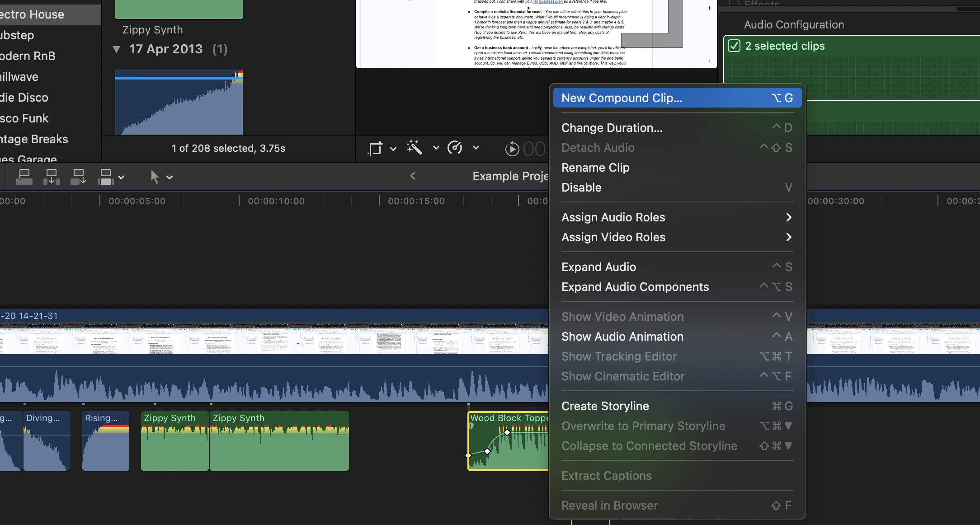The width and height of the screenshot is (980, 525).
Task: Uncheck the 2 selected clips checkbox
Action: click(734, 46)
